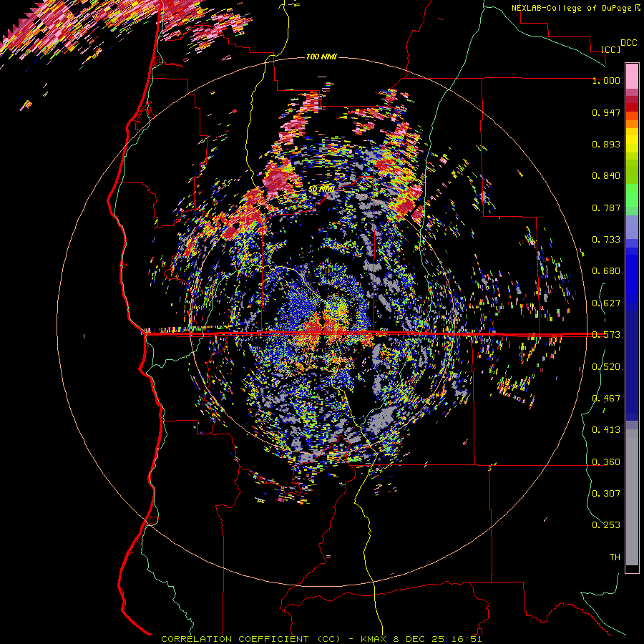Screen dimensions: 644x644
Task: Click the TH label at the scale bottom
Action: pyautogui.click(x=615, y=557)
